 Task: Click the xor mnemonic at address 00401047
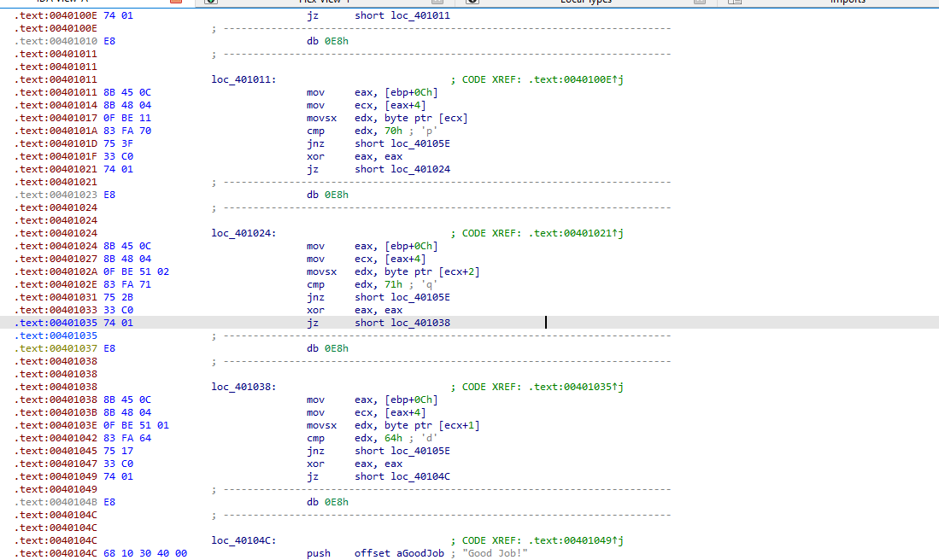(315, 464)
